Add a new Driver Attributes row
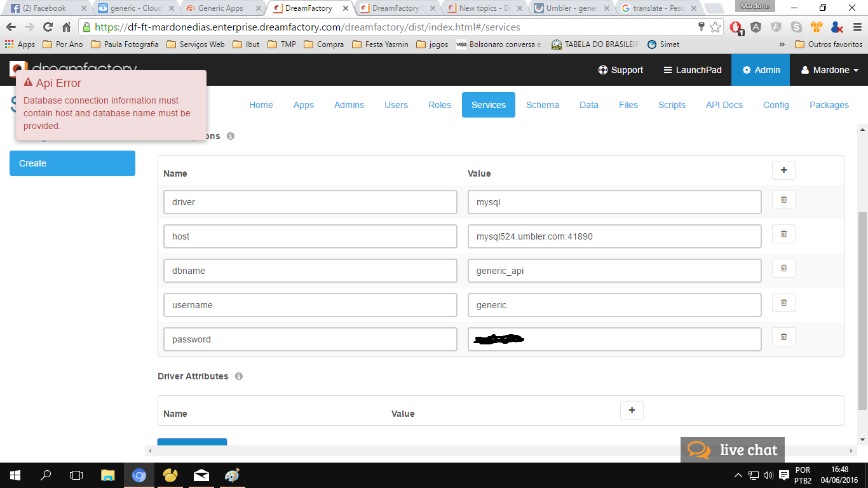 [632, 410]
